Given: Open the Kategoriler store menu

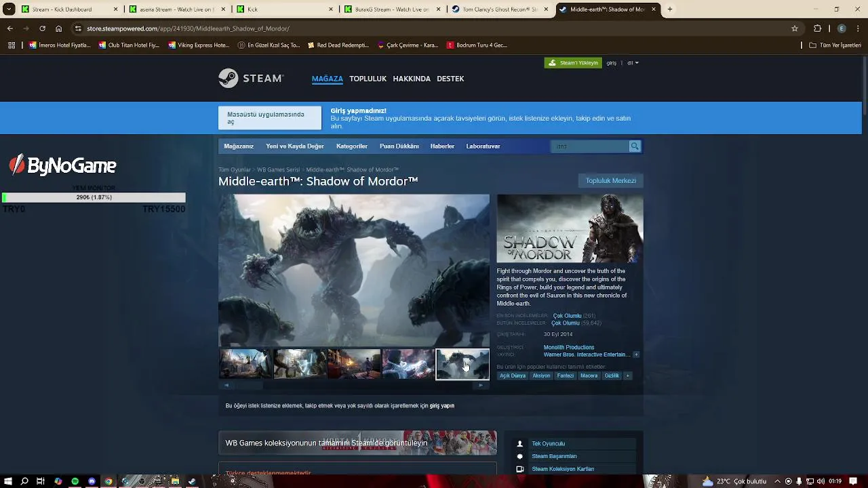Looking at the screenshot, I should 352,146.
